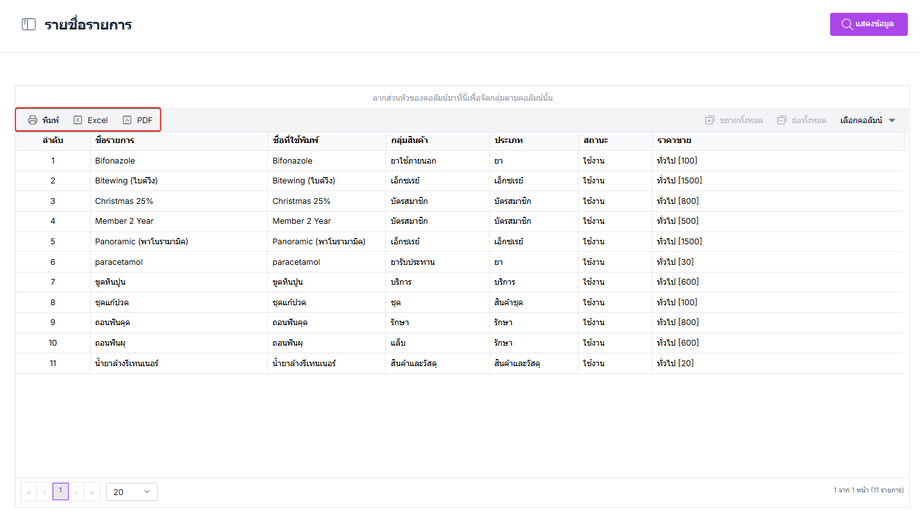
Task: Go to the first page of results
Action: coord(28,492)
